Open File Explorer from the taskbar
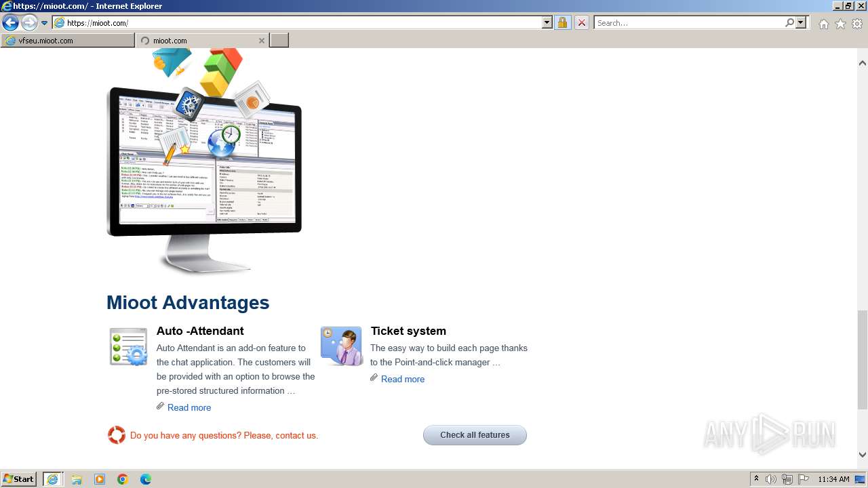868x488 pixels. 77,479
